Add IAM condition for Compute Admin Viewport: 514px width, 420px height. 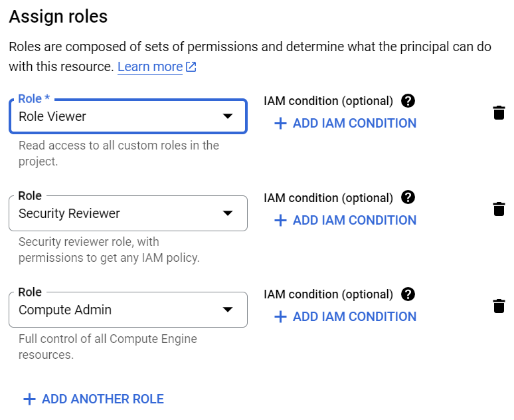coord(345,316)
